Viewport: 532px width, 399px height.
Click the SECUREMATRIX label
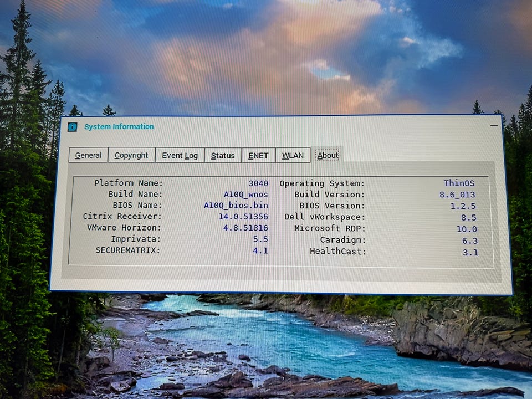[x=128, y=250]
